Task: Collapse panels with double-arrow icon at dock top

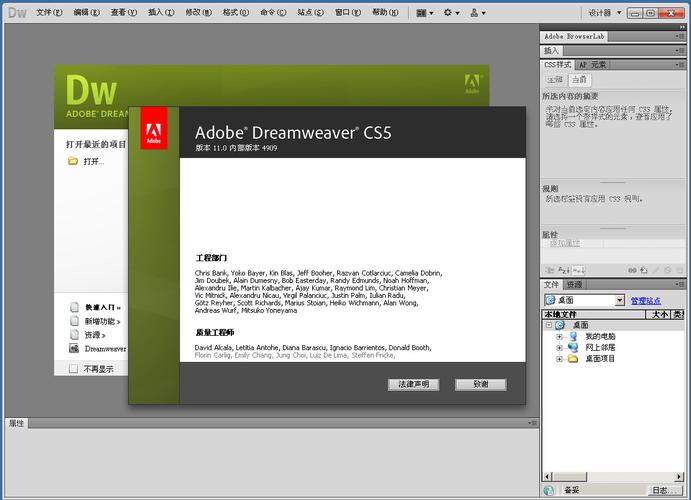Action: 682,27
